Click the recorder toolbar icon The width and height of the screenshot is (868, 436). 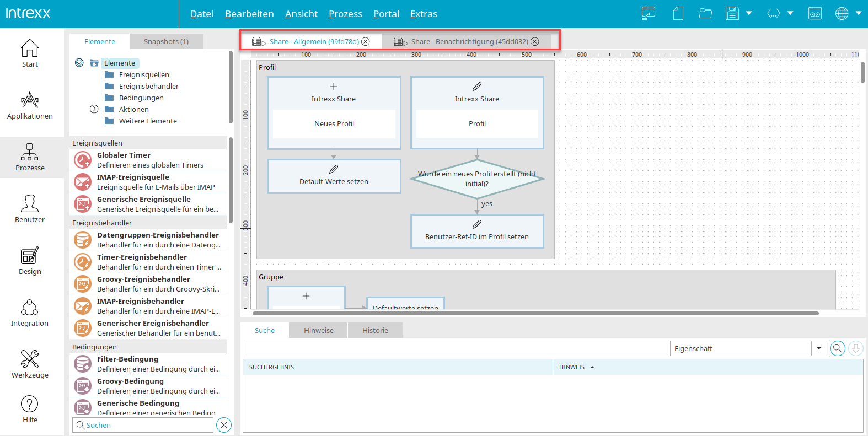coord(815,13)
